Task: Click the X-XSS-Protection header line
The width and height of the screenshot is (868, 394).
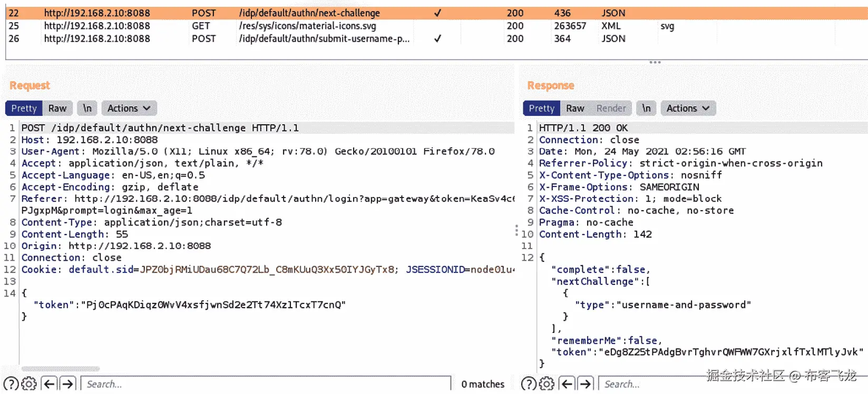Action: [x=630, y=199]
